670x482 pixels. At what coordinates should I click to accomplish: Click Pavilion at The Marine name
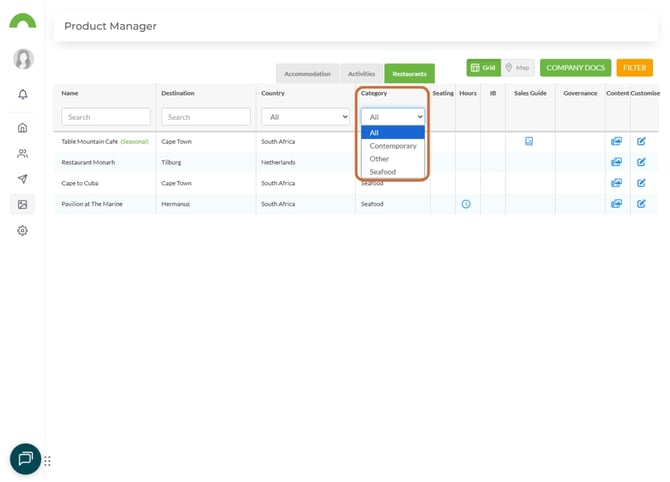coord(92,204)
